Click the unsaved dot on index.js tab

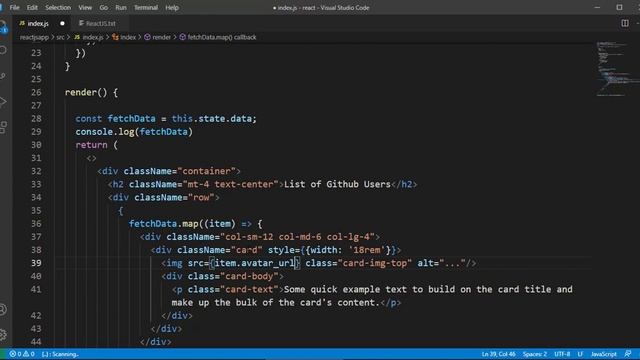(x=62, y=24)
